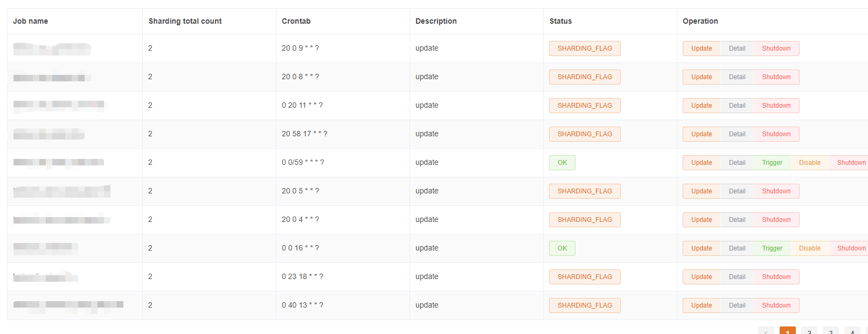Click the OK status badge for the "0 0/59 * * * ?" job

(562, 162)
